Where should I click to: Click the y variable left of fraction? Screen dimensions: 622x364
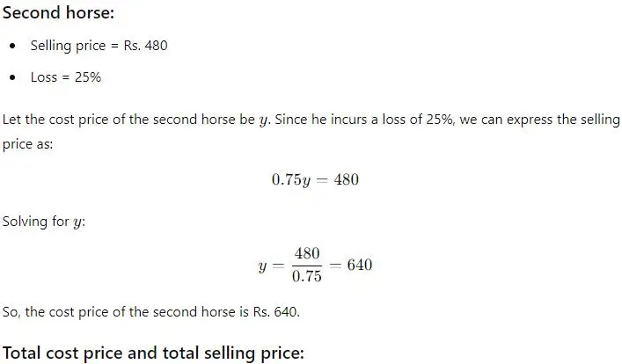pyautogui.click(x=262, y=266)
